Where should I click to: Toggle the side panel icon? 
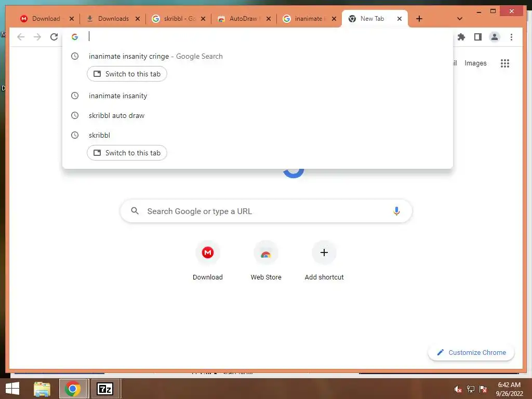(478, 37)
